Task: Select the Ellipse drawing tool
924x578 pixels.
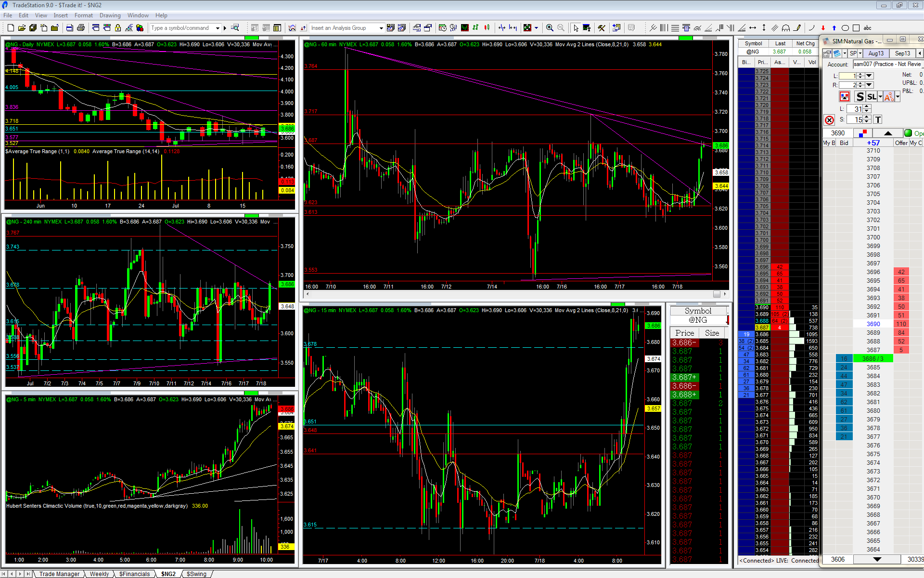Action: (x=845, y=28)
